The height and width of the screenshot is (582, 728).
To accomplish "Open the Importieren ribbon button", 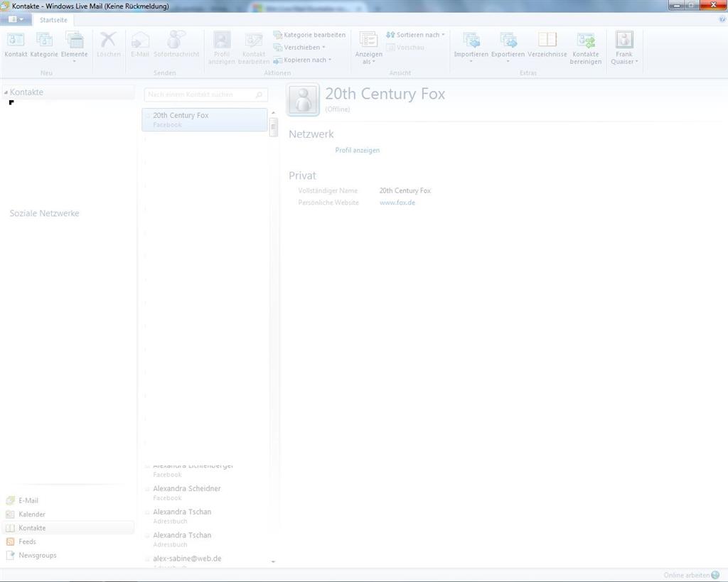I will coord(471,46).
